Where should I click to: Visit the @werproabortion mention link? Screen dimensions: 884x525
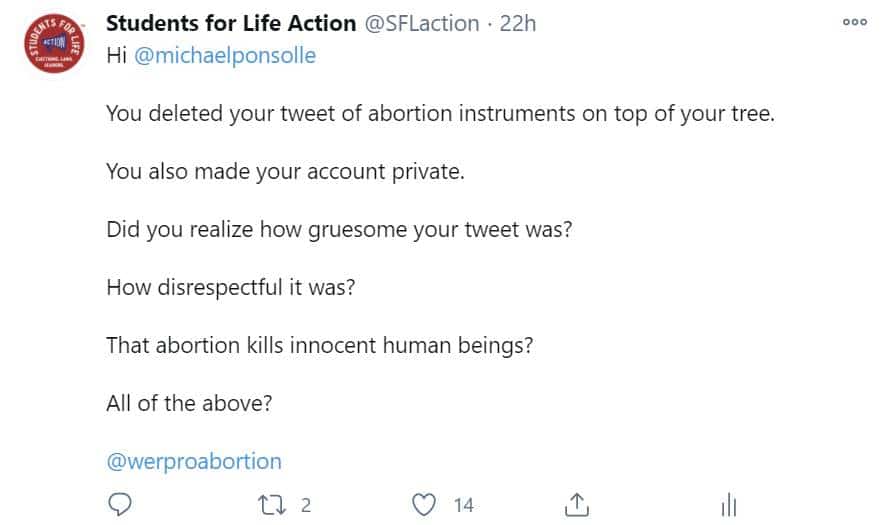(x=194, y=461)
